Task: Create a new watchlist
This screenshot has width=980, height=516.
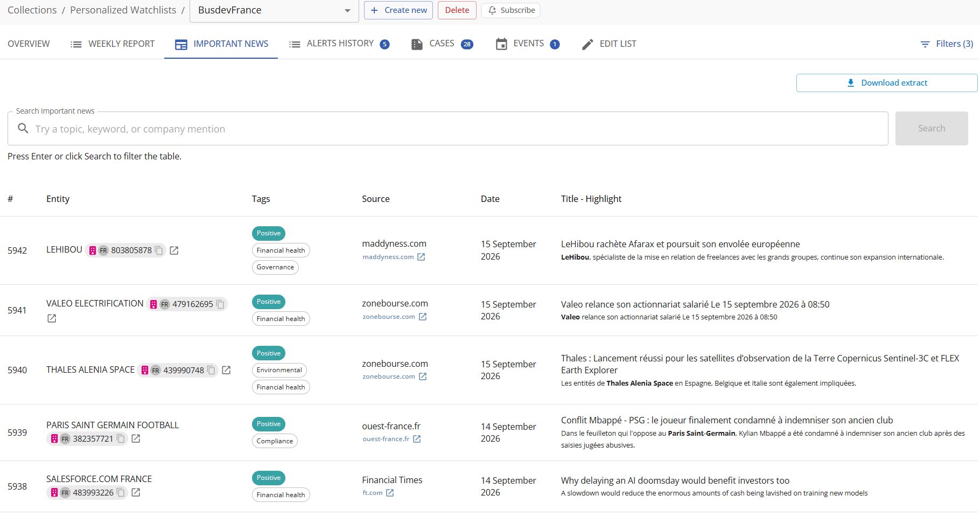Action: 398,10
